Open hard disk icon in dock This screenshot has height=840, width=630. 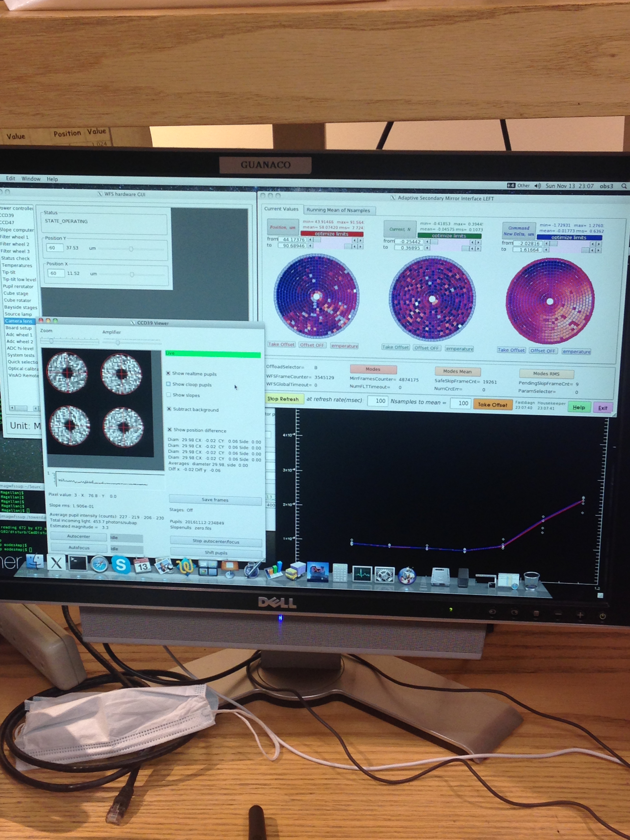click(x=441, y=577)
